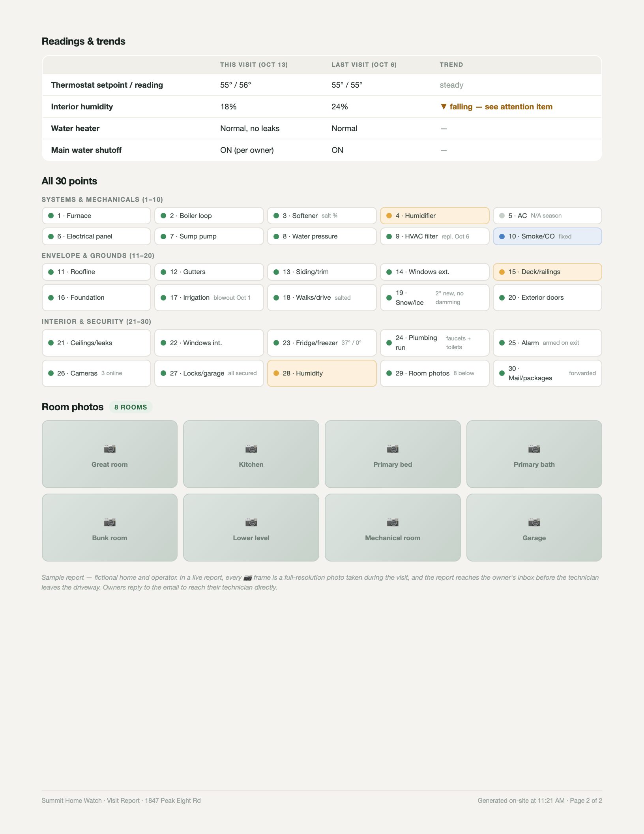Select the 4 · Humidifier attention card

(x=435, y=216)
